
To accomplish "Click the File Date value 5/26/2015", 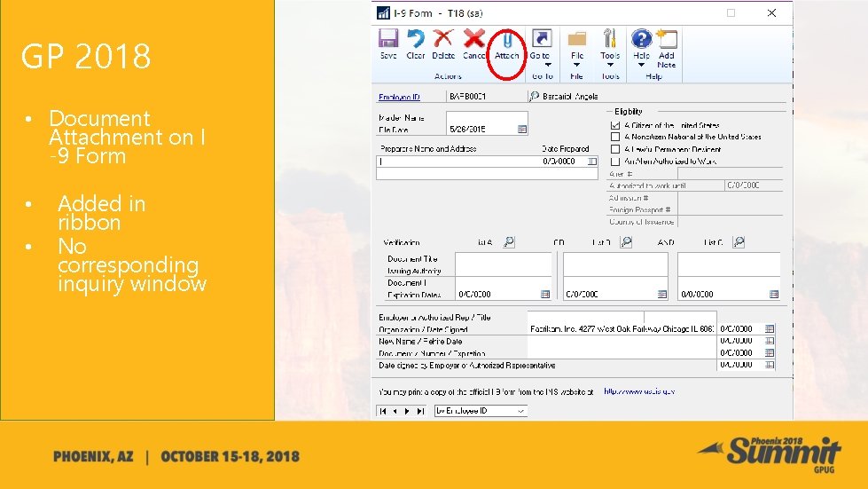I will (468, 129).
